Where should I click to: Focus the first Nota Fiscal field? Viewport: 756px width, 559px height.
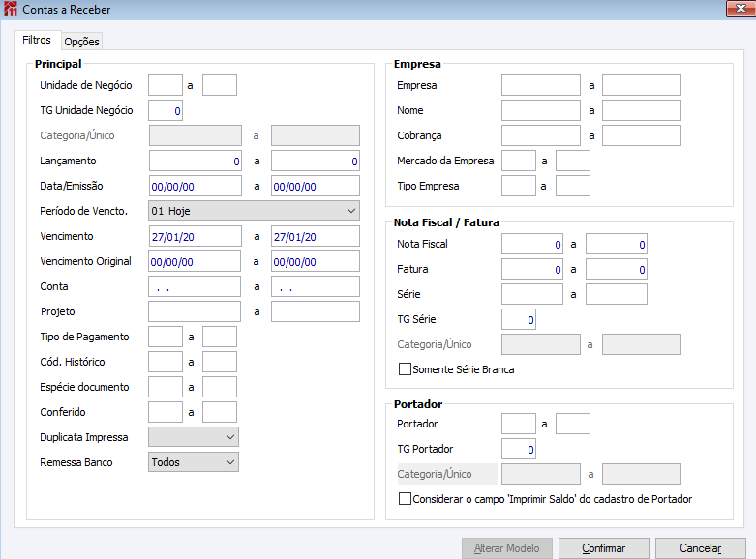pos(532,244)
